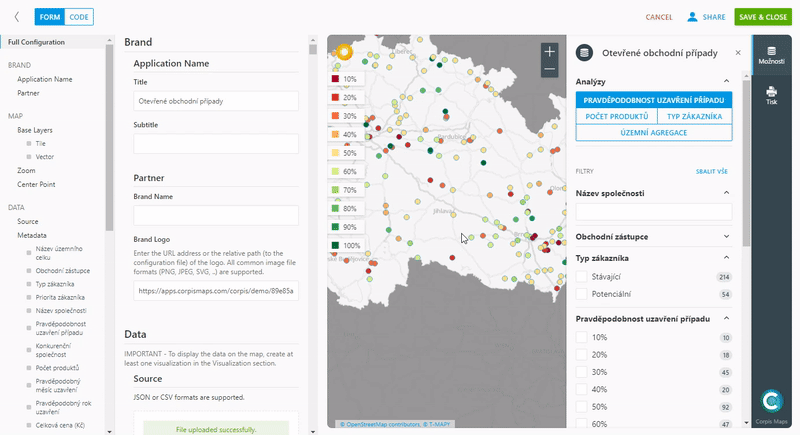
Task: Select Pravděpodobnost uzavření případu analysis
Action: pos(654,100)
